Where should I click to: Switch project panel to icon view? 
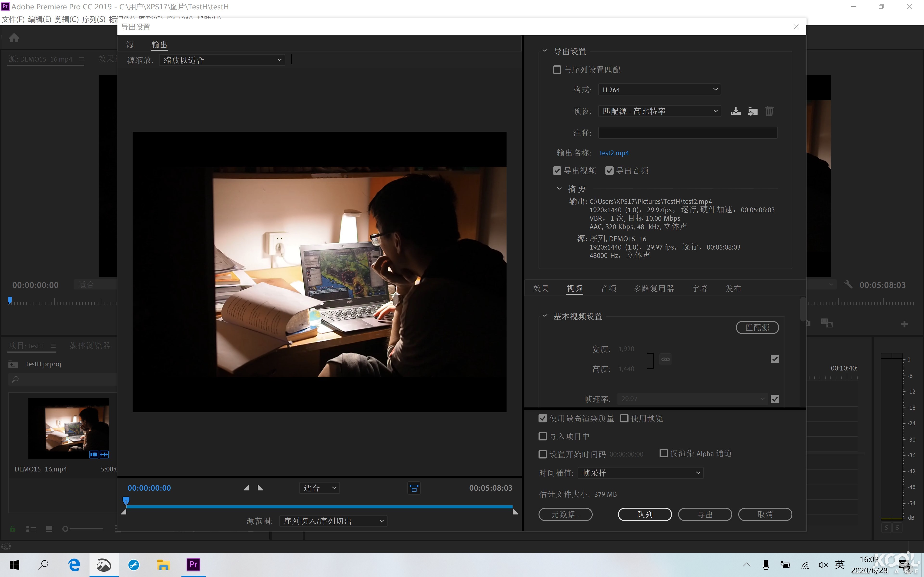[49, 528]
